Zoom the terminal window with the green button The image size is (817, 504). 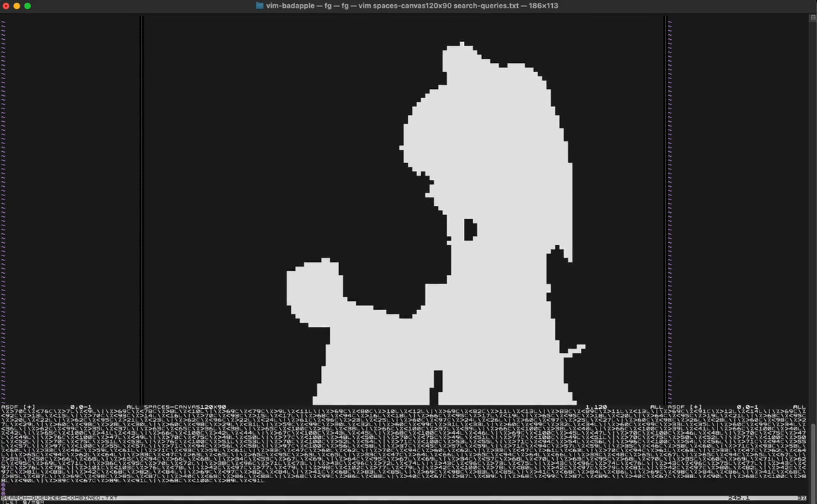pyautogui.click(x=27, y=6)
